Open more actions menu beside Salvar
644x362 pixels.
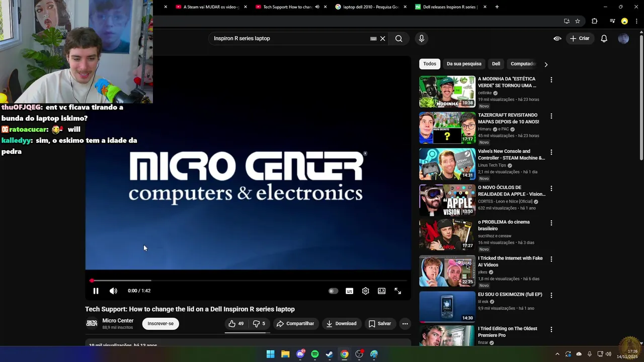tap(405, 324)
